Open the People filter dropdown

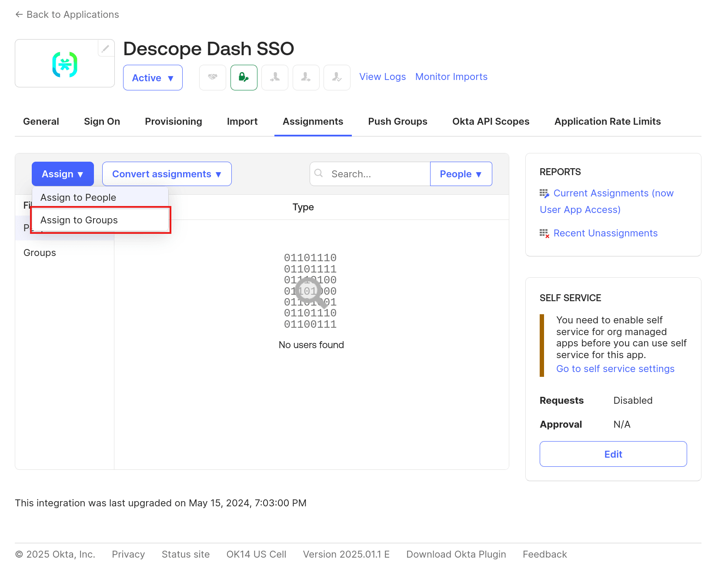pos(461,174)
